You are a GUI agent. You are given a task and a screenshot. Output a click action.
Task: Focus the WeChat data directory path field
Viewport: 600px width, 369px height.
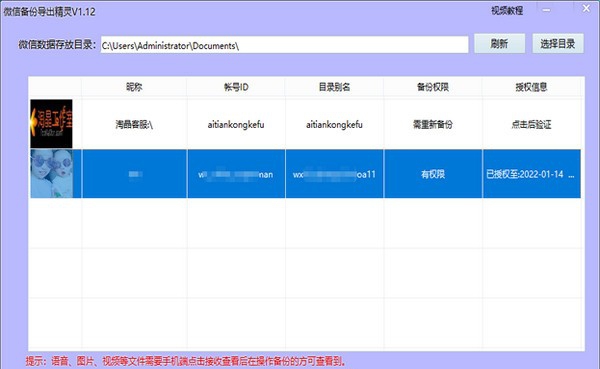284,45
